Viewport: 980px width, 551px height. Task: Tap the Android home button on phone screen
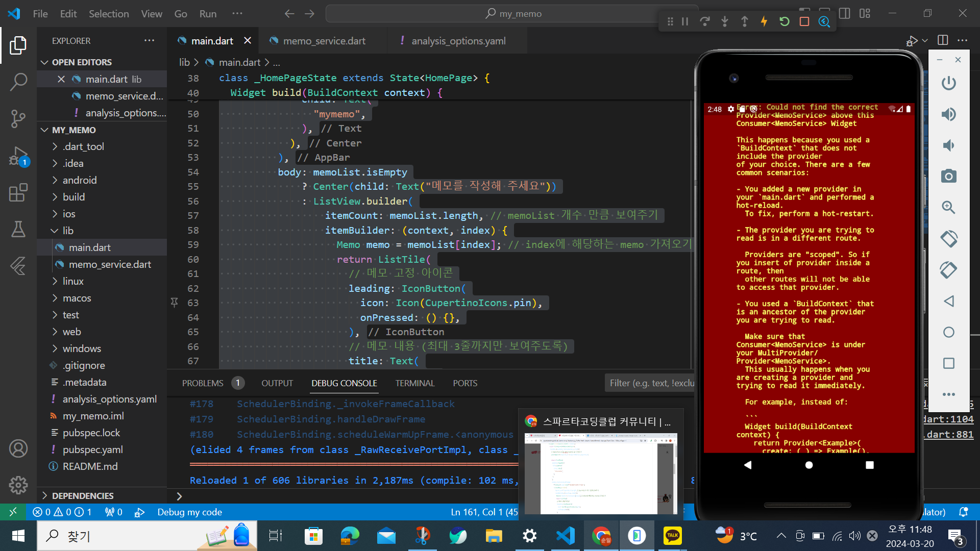(x=809, y=465)
